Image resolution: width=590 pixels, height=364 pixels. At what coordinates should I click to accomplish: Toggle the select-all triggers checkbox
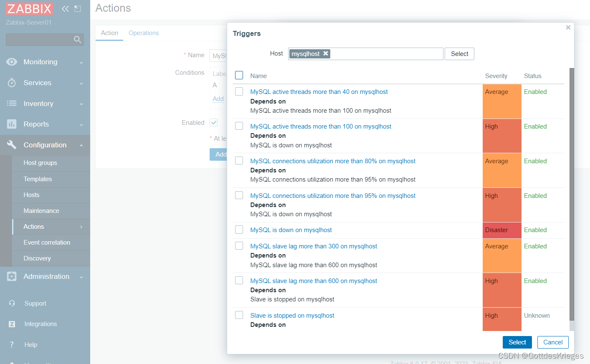pos(239,75)
